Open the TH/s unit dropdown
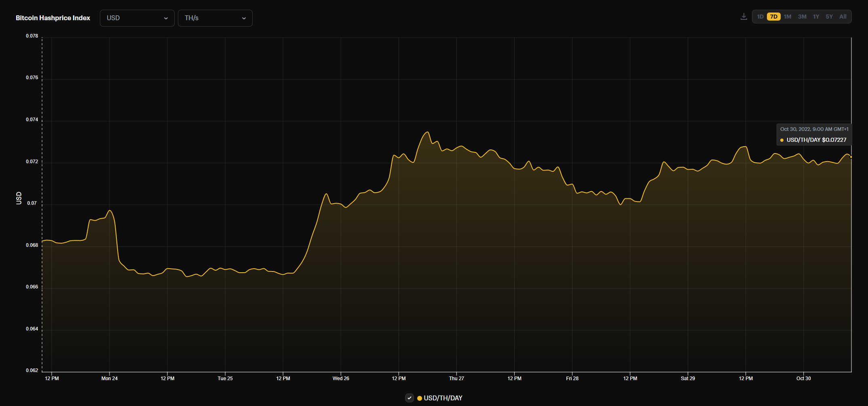This screenshot has width=868, height=406. (x=215, y=18)
